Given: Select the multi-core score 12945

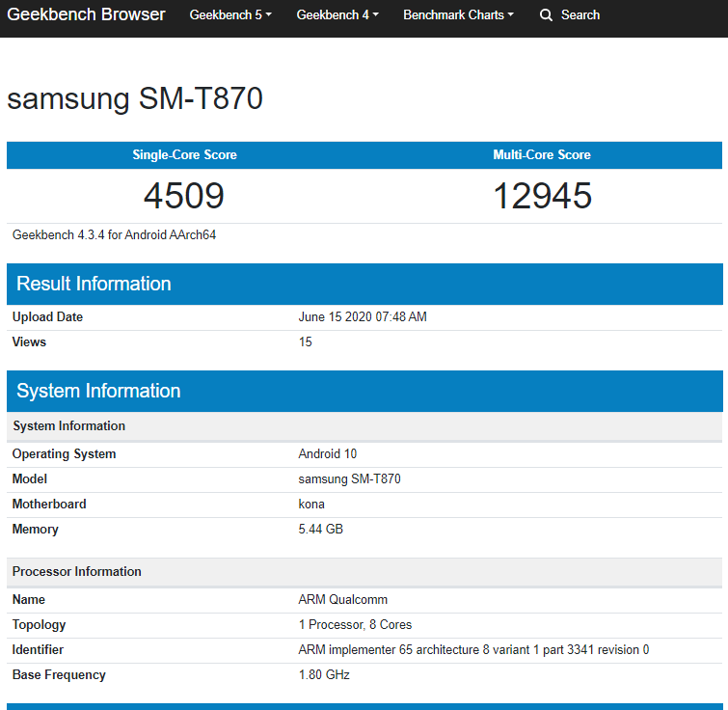Looking at the screenshot, I should pos(542,196).
